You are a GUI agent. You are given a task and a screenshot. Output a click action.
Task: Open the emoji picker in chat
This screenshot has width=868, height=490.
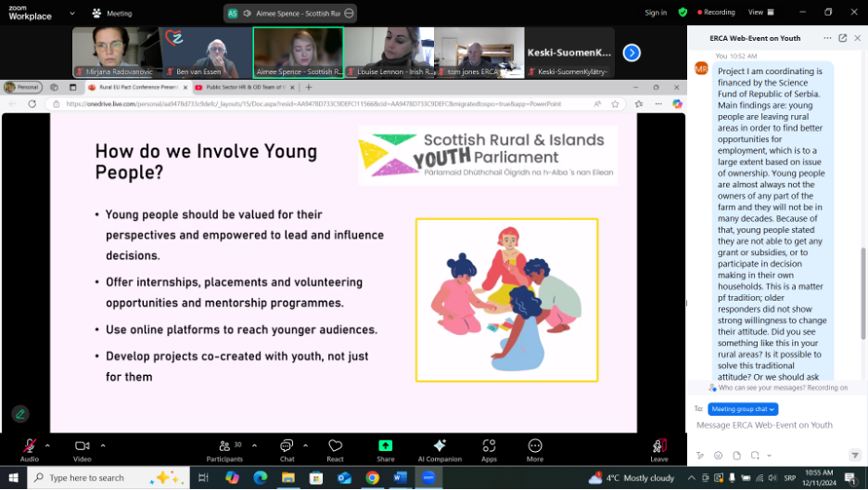(x=718, y=456)
